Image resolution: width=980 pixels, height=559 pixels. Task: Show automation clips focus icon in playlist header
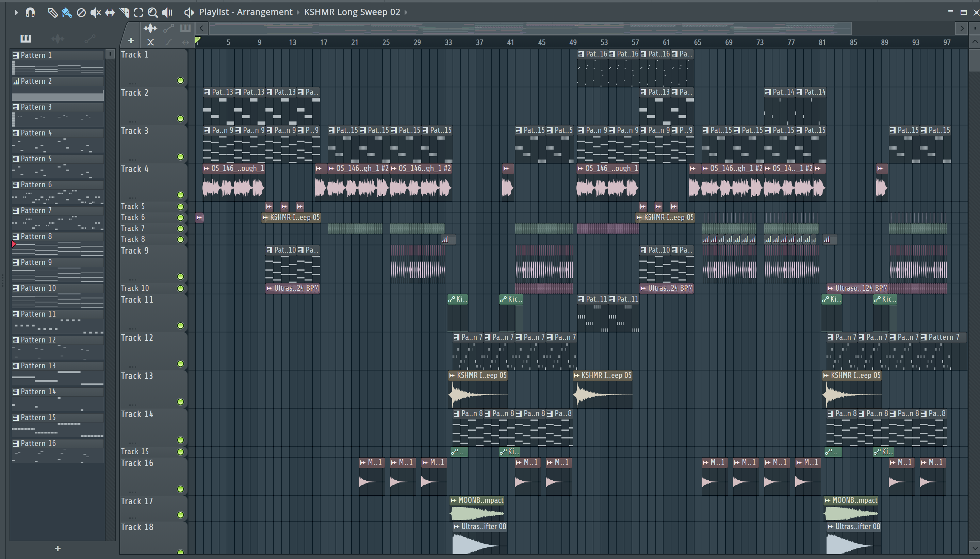click(x=168, y=28)
